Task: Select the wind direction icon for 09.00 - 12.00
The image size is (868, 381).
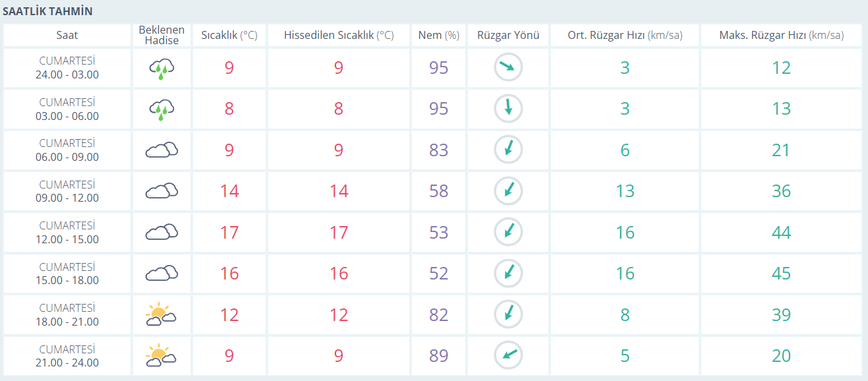Action: [508, 191]
